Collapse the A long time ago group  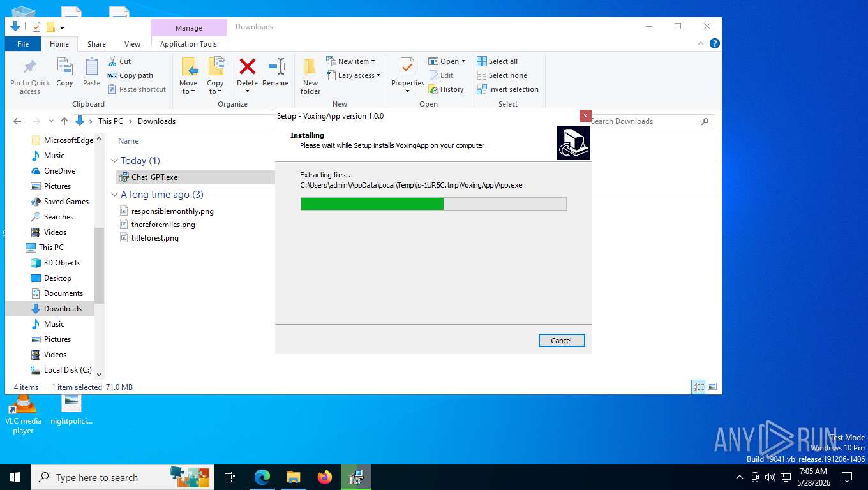(x=115, y=195)
